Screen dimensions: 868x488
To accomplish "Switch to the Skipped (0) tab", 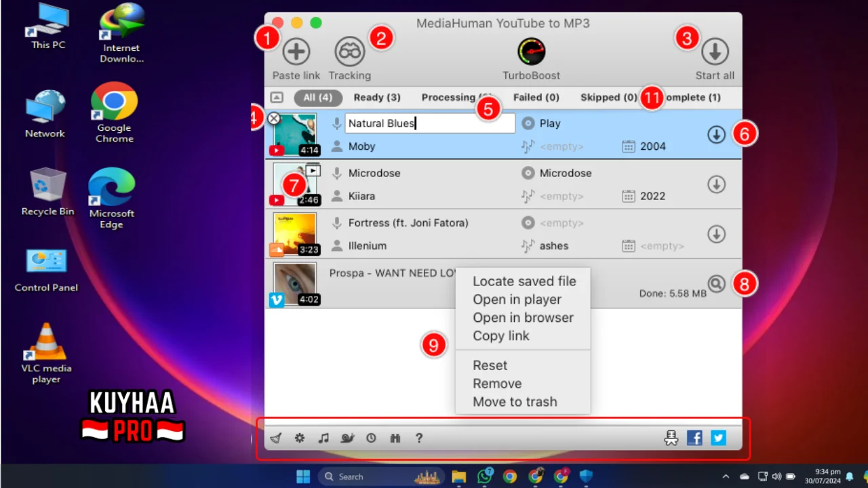I will [x=609, y=98].
